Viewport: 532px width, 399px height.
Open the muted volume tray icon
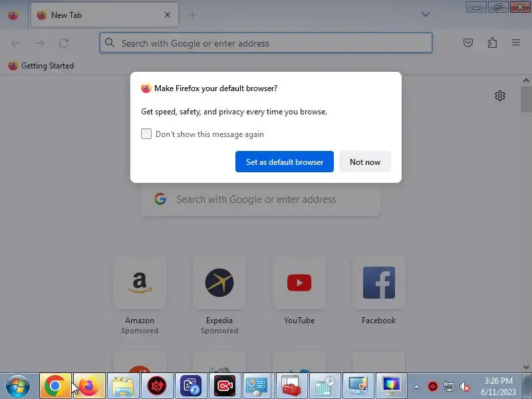[464, 386]
